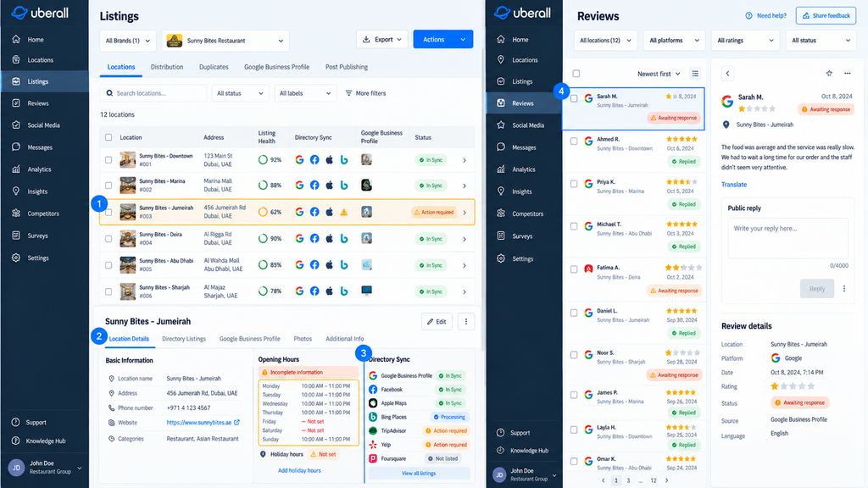The image size is (868, 488).
Task: Click the warning icon in the Jumeirah row
Action: (x=344, y=212)
